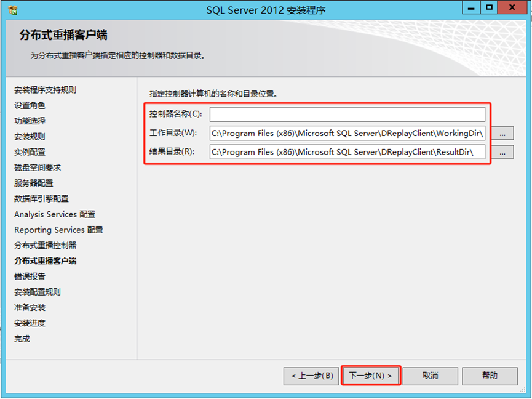Select 分布式重播控制器 step in sidebar
The width and height of the screenshot is (532, 399).
pos(45,245)
